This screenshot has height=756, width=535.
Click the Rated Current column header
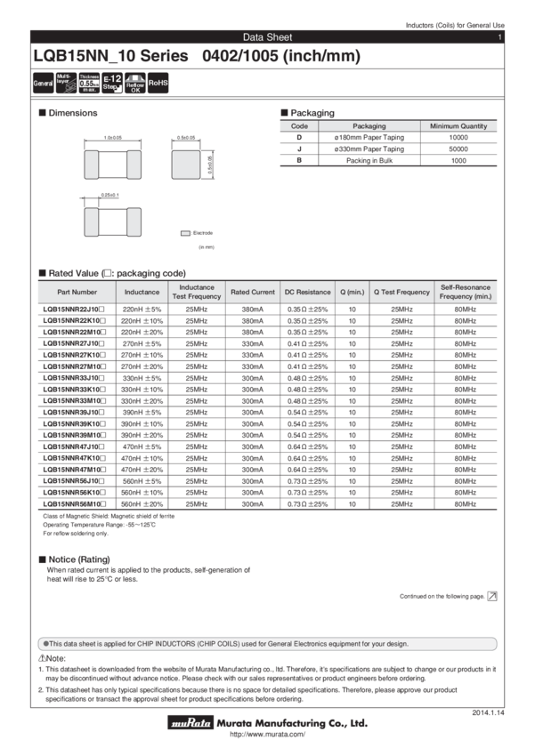click(253, 293)
